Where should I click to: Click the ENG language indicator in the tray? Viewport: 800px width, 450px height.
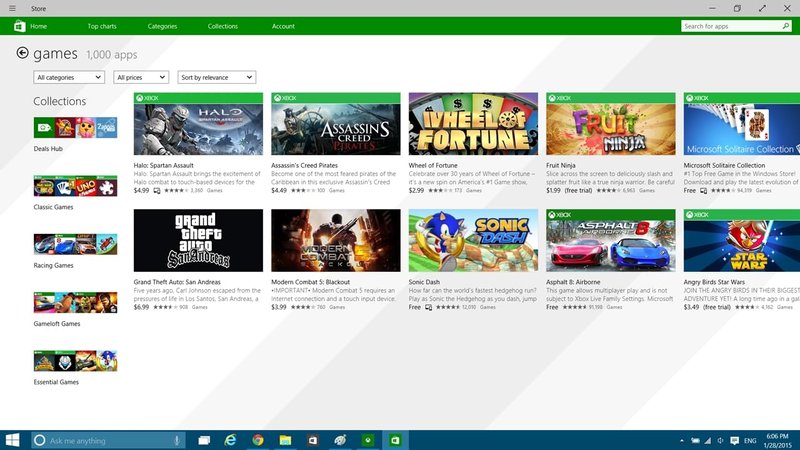point(750,440)
